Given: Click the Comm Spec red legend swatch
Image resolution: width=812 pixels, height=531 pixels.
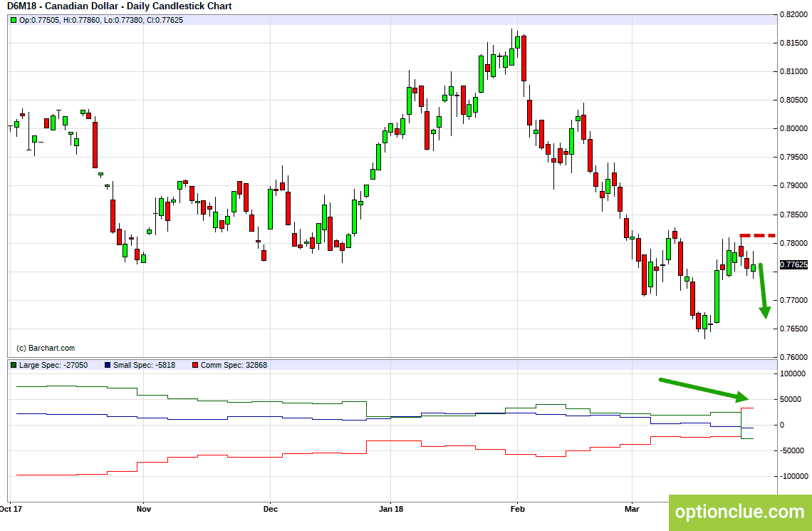Looking at the screenshot, I should [x=195, y=365].
